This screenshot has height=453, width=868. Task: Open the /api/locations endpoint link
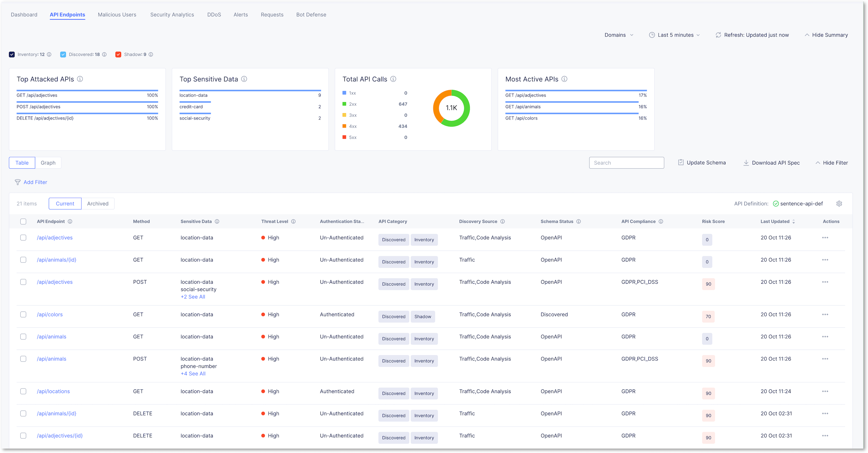[53, 391]
